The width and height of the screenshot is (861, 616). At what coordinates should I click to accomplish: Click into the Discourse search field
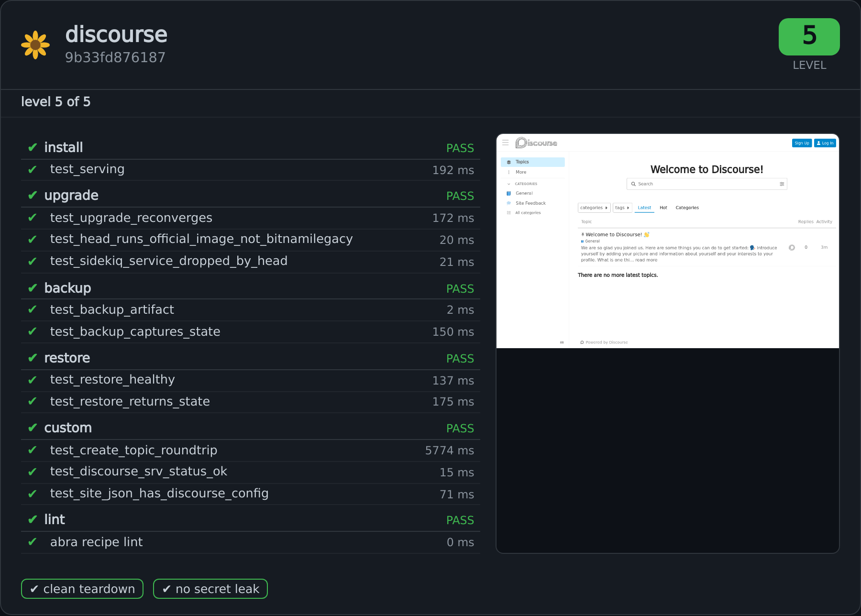point(707,184)
